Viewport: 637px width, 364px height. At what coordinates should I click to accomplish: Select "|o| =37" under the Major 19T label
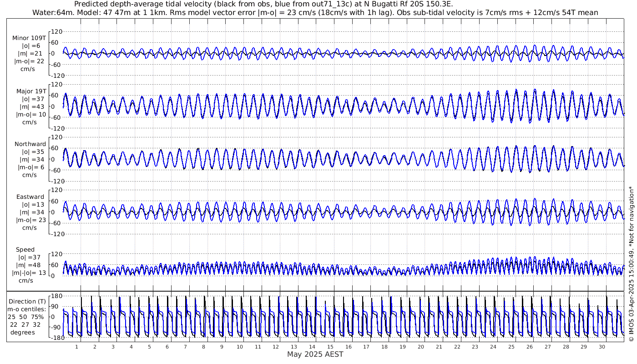(x=31, y=99)
